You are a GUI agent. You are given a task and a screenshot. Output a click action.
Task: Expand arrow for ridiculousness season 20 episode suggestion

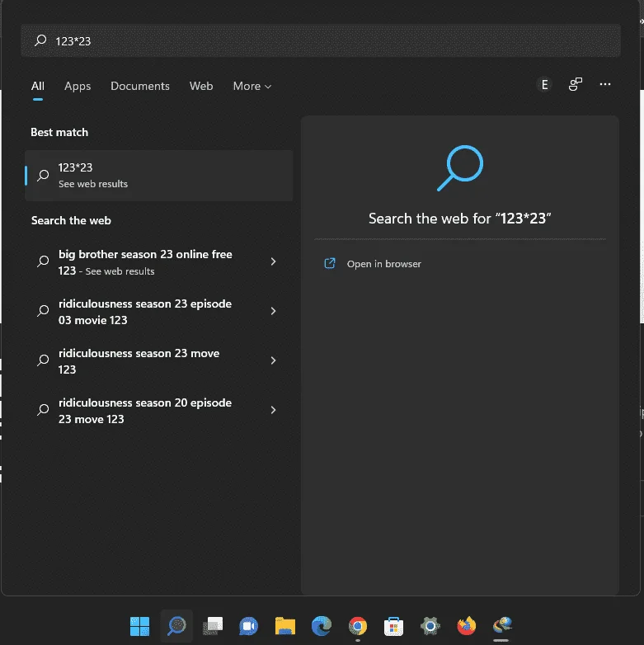[x=273, y=410]
